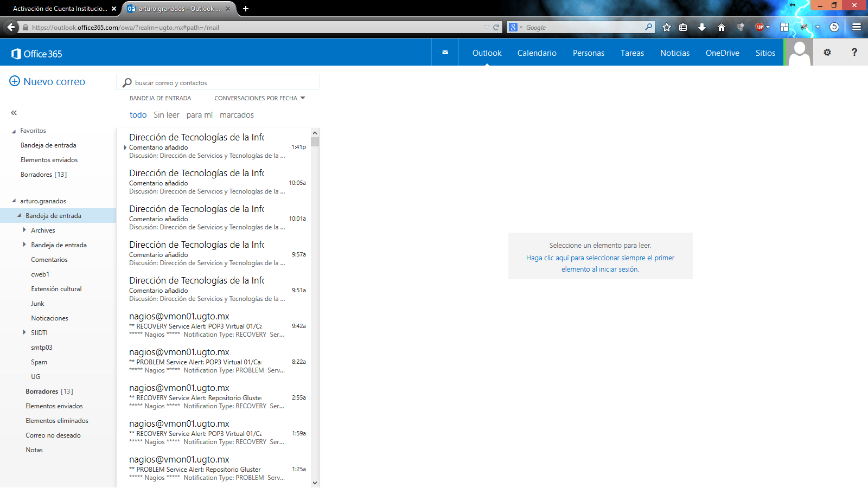Viewport: 868px width, 488px height.
Task: Click the mail envelope notification icon
Action: click(x=445, y=53)
